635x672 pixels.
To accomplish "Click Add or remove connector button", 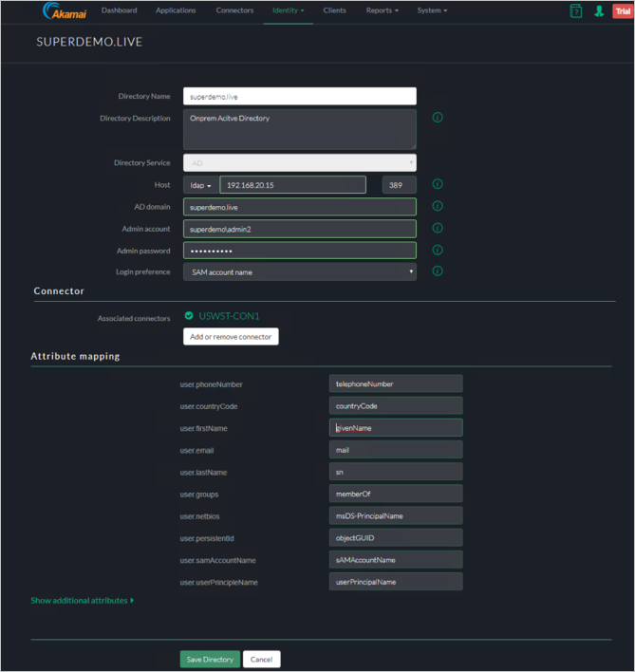I will click(x=231, y=337).
